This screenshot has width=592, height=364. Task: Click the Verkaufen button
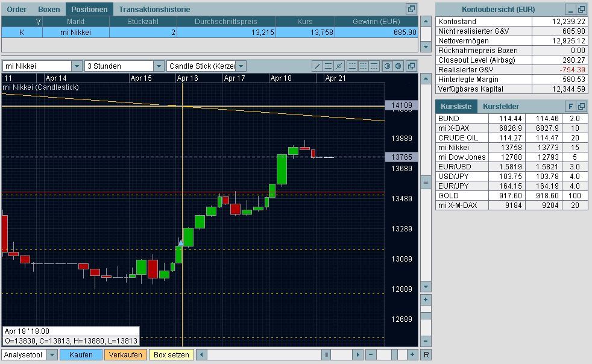click(x=125, y=354)
